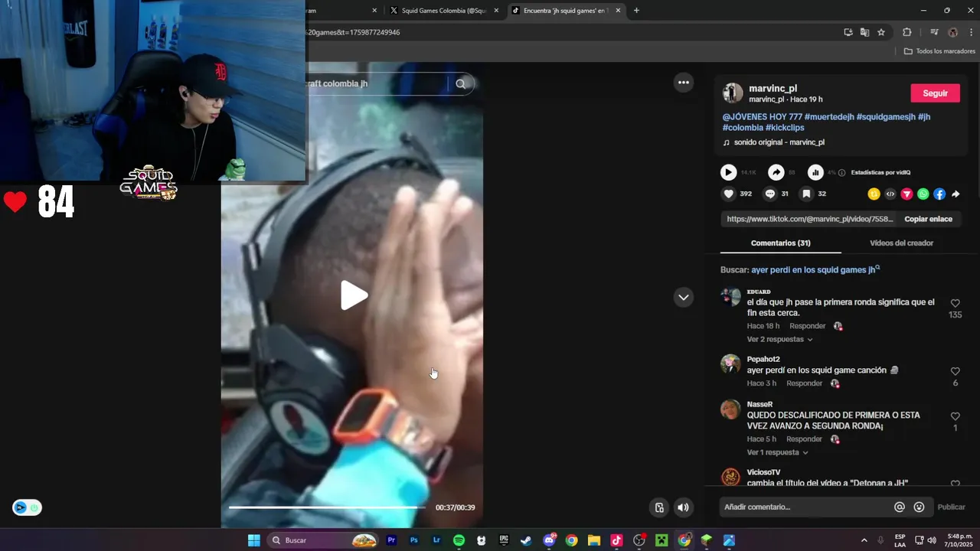Viewport: 980px width, 551px height.
Task: Click the @ mention icon in comment box
Action: [x=900, y=507]
